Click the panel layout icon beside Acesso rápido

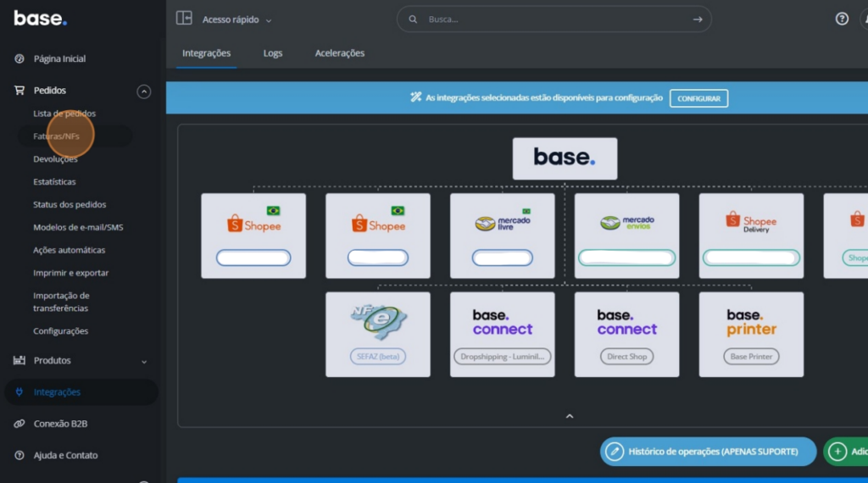pyautogui.click(x=184, y=18)
